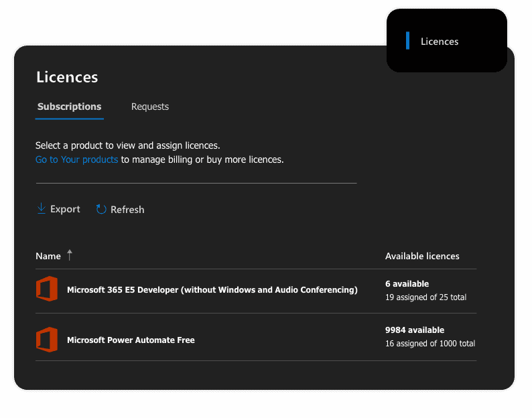This screenshot has height=418, width=532.
Task: Click the Office icon for Power Automate Free
Action: 47,340
